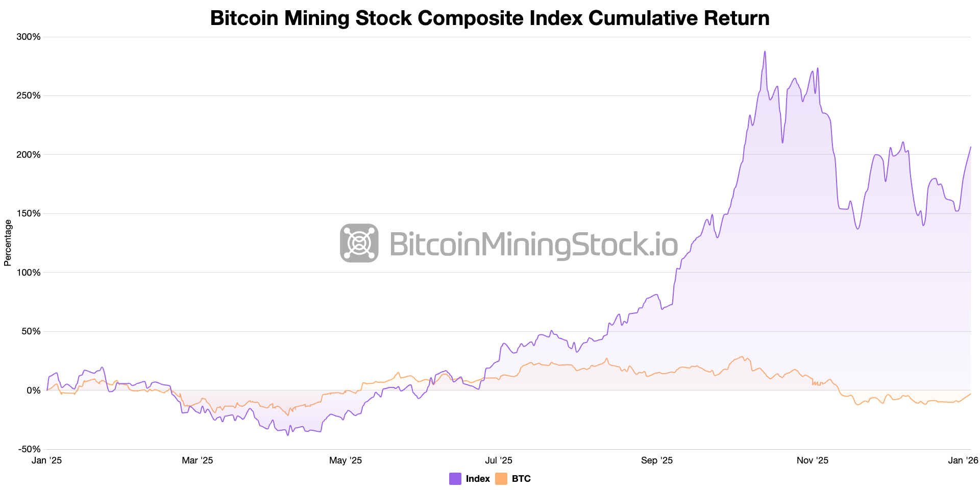
Task: Select the Mar '25 x-axis label
Action: coord(198,460)
